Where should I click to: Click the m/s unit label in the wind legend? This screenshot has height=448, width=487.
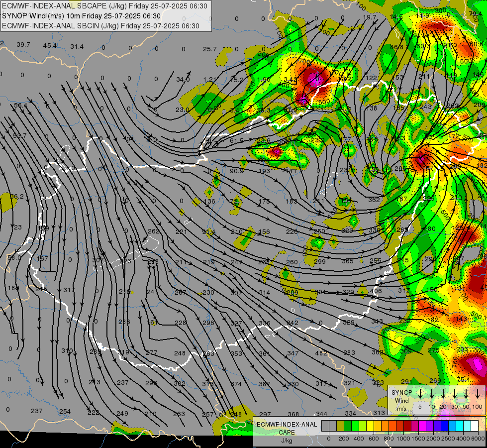click(401, 409)
